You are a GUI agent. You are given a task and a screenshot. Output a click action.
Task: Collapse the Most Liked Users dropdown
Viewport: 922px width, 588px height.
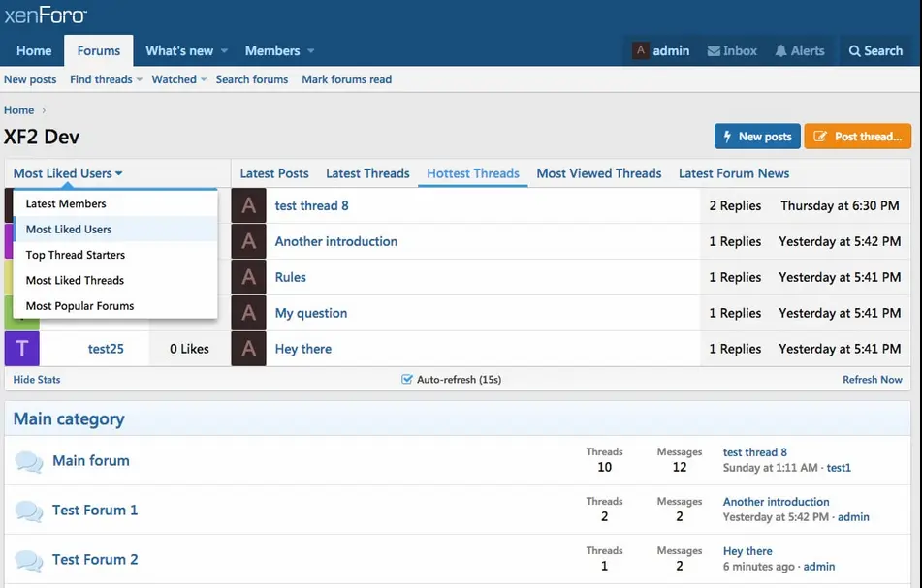click(x=68, y=173)
